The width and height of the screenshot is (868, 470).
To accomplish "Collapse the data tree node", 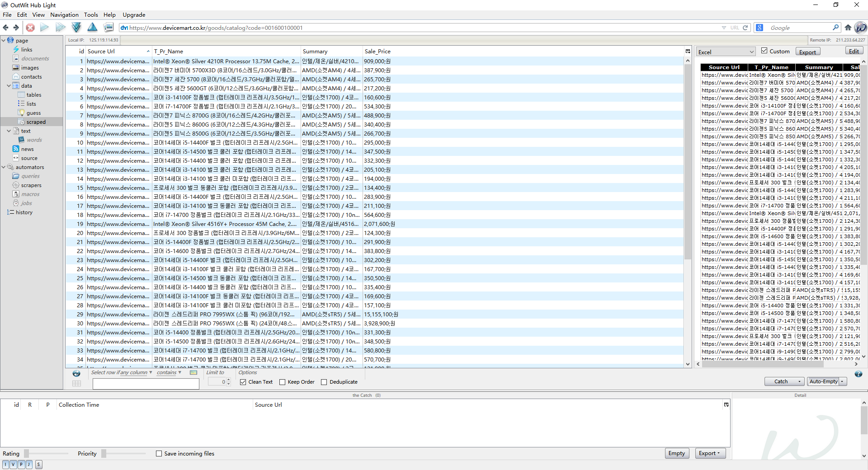I will click(x=9, y=85).
